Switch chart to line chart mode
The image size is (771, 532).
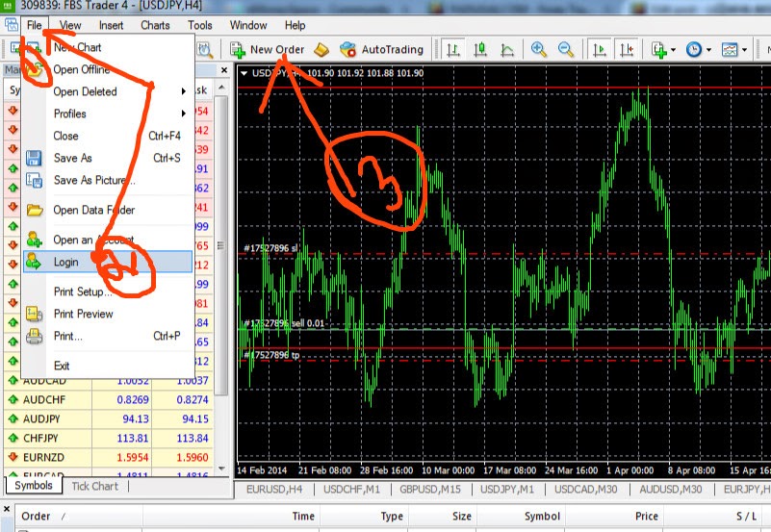pyautogui.click(x=507, y=50)
